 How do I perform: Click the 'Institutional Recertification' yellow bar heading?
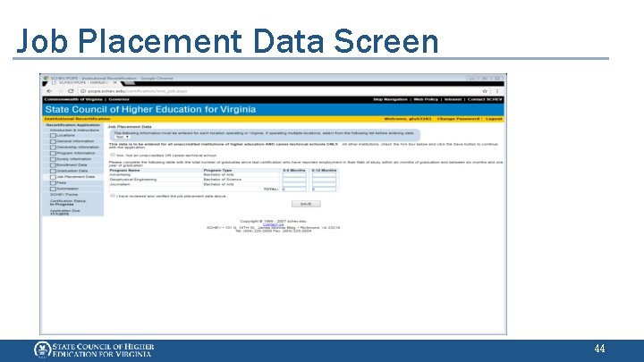click(x=77, y=119)
